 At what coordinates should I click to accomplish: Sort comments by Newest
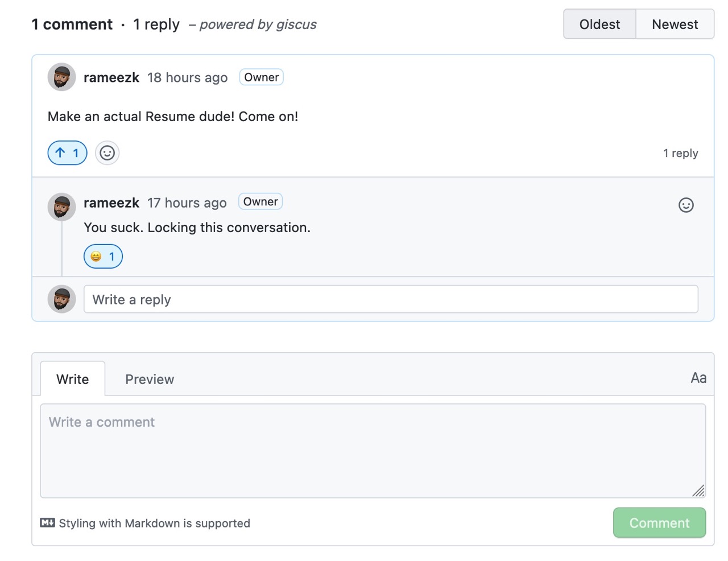[x=675, y=24]
